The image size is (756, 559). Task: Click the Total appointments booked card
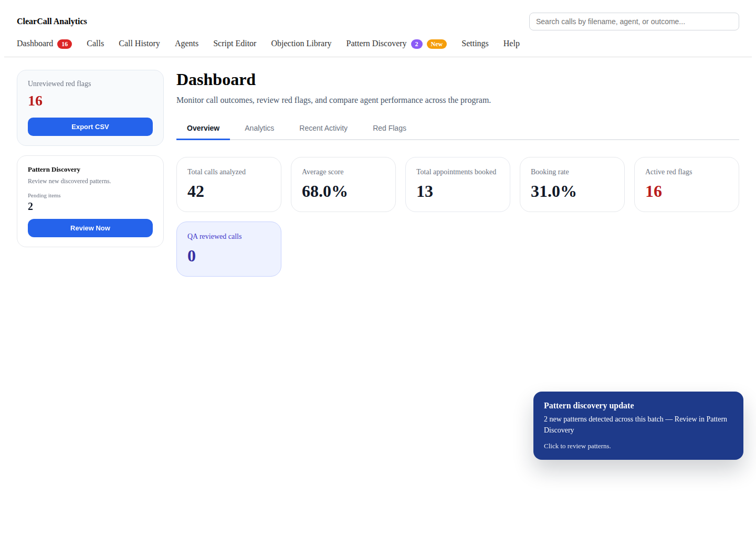[x=458, y=184]
